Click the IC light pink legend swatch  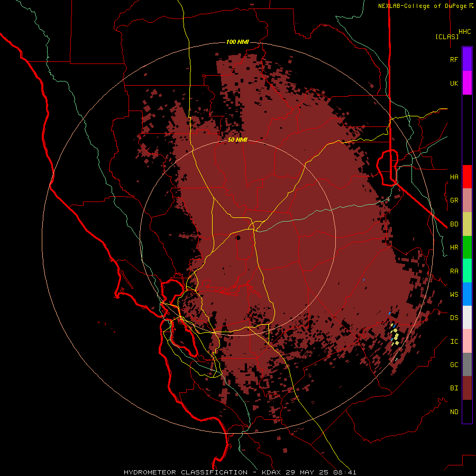(x=467, y=341)
